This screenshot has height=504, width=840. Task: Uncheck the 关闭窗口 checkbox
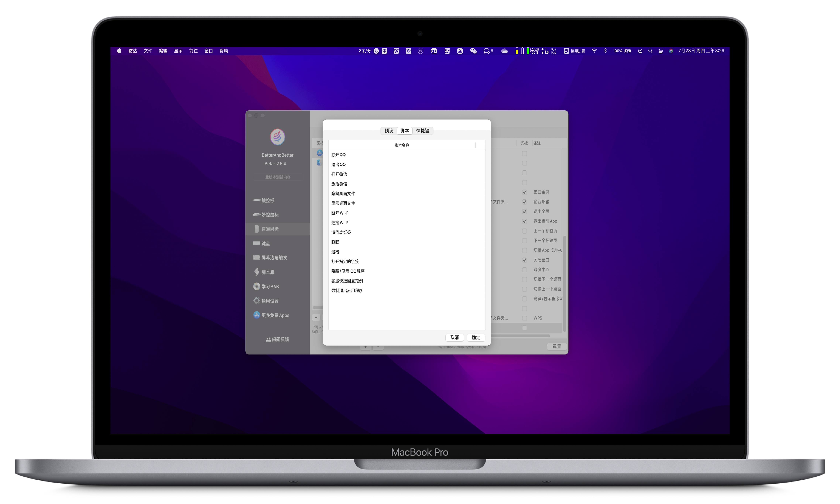point(524,260)
